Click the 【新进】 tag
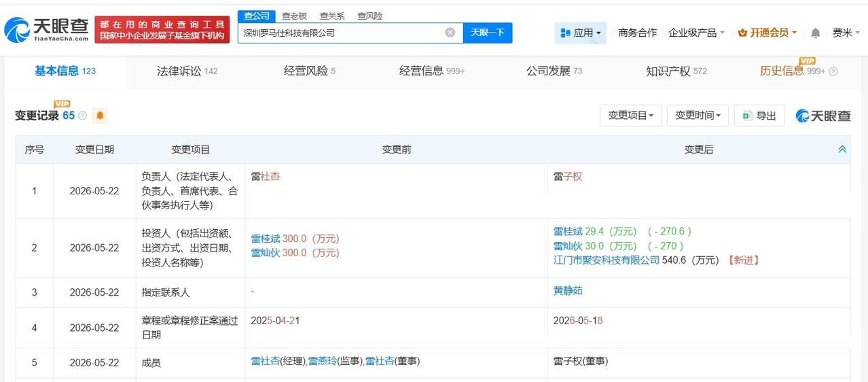Viewport: 868px width, 382px height. [x=743, y=260]
